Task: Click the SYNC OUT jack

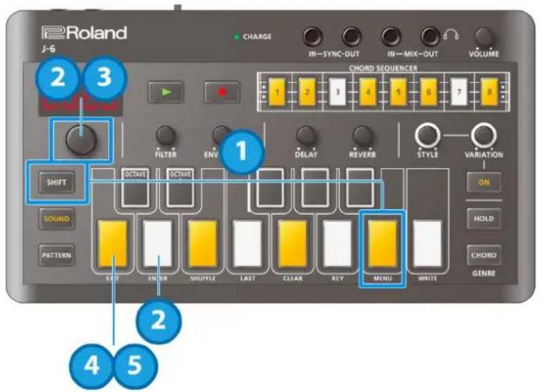Action: (352, 37)
